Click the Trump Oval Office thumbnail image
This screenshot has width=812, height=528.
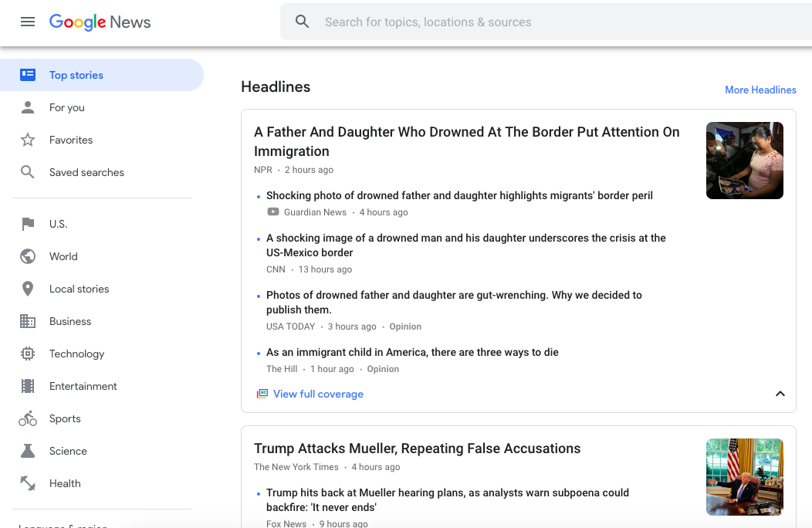(x=744, y=477)
